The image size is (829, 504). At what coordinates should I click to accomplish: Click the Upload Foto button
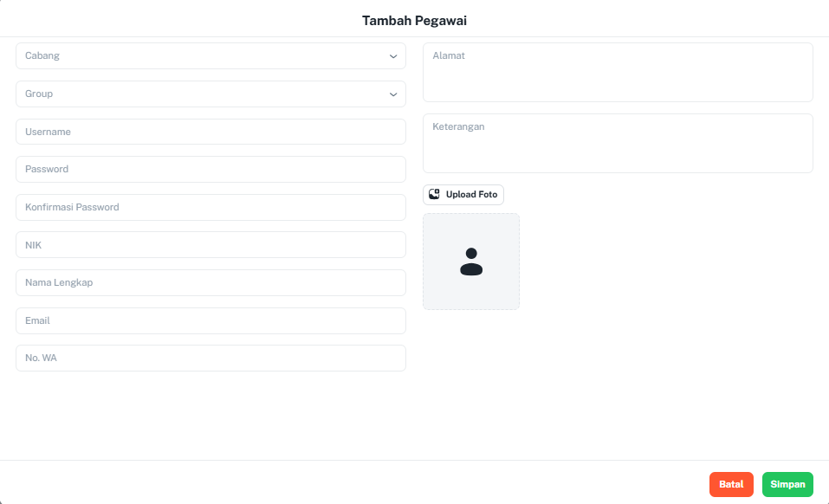click(463, 195)
